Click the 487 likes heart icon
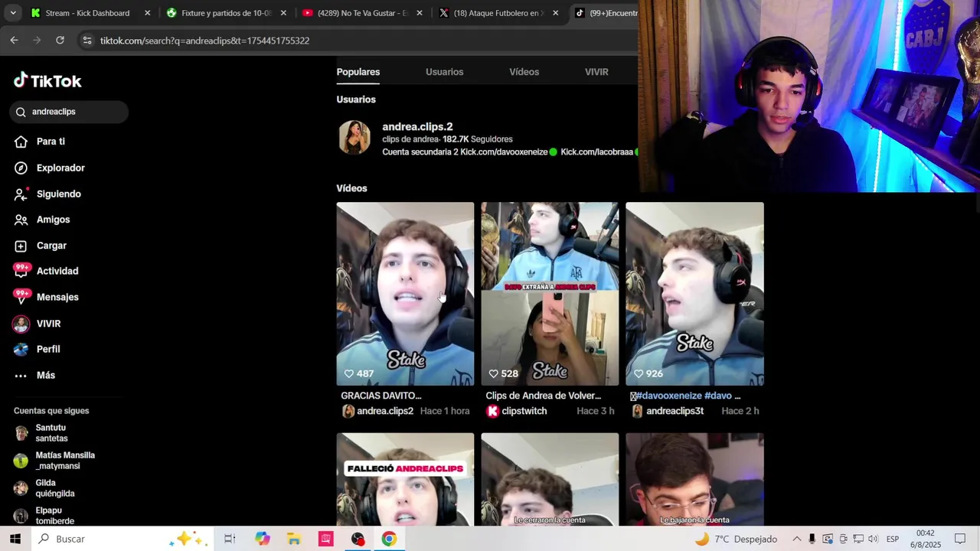The image size is (980, 551). click(348, 373)
